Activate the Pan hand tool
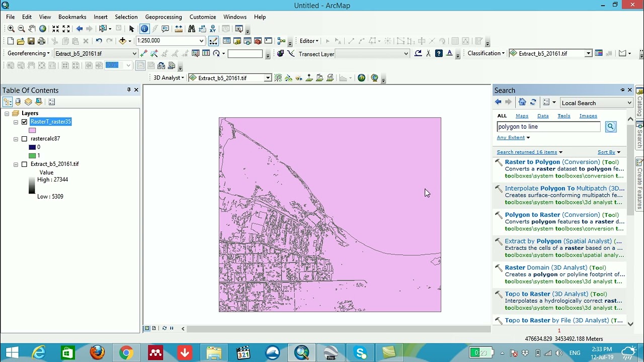The width and height of the screenshot is (644, 362). coord(32,29)
